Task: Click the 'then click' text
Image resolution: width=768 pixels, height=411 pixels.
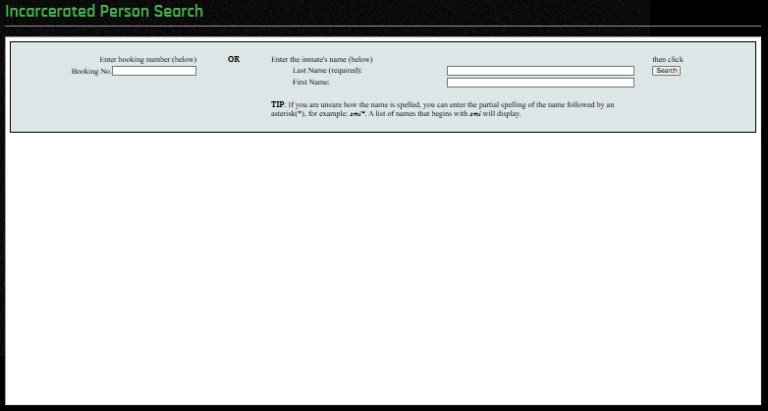Action: point(668,59)
